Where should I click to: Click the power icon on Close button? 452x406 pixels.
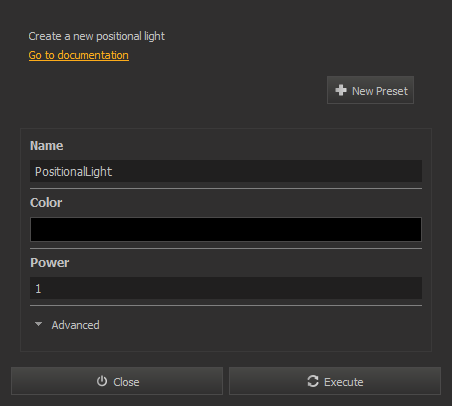pyautogui.click(x=102, y=381)
